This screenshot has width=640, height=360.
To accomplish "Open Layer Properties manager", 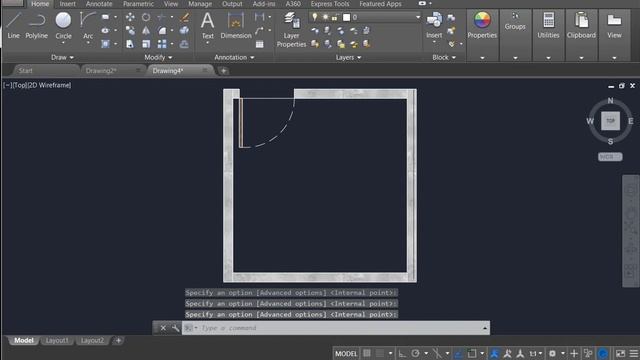I will pos(291,29).
